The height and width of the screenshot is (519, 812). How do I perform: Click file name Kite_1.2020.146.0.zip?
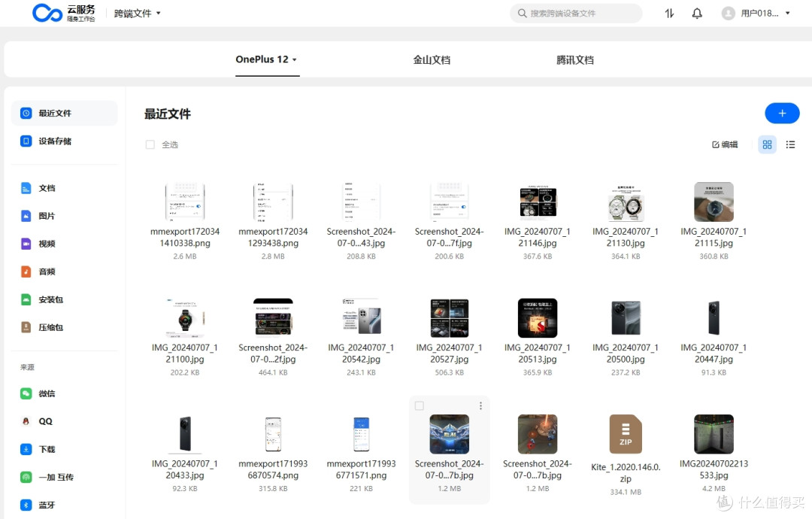pyautogui.click(x=626, y=473)
